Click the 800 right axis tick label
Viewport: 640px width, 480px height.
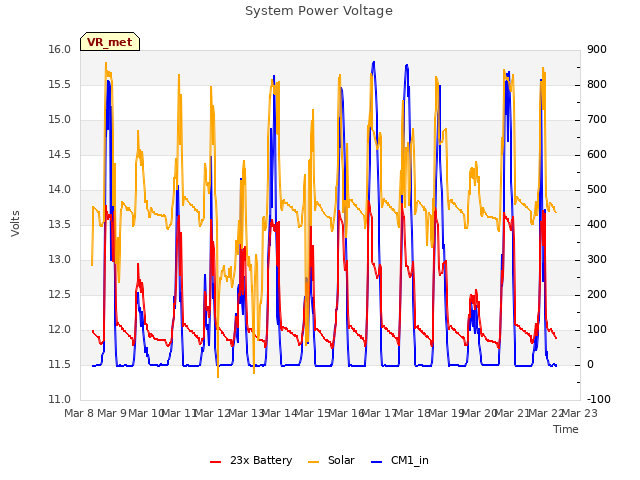point(597,84)
